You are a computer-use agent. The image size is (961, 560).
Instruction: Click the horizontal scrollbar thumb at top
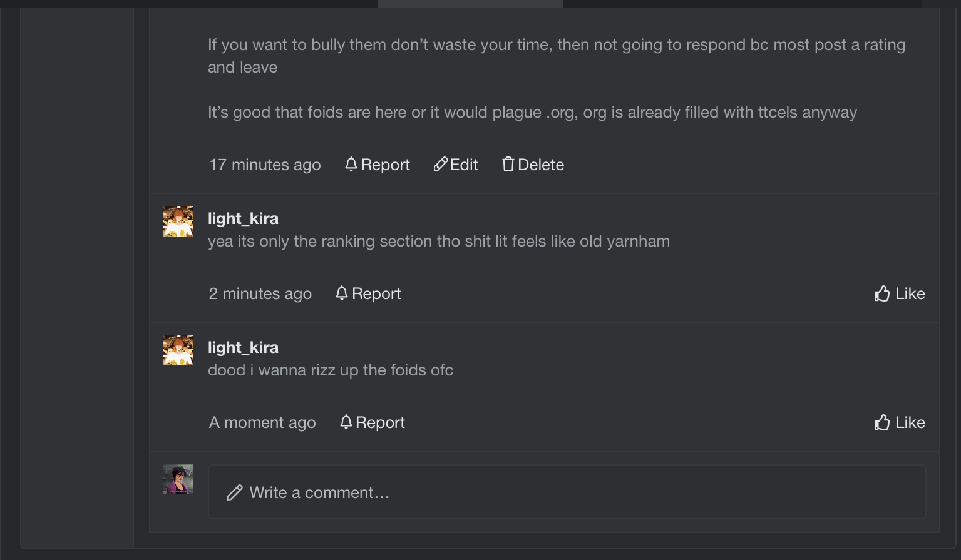click(470, 3)
